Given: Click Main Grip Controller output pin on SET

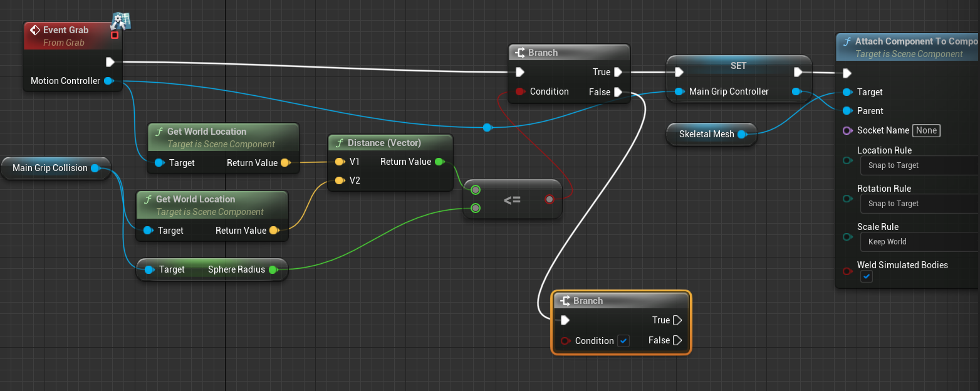Looking at the screenshot, I should coord(796,91).
